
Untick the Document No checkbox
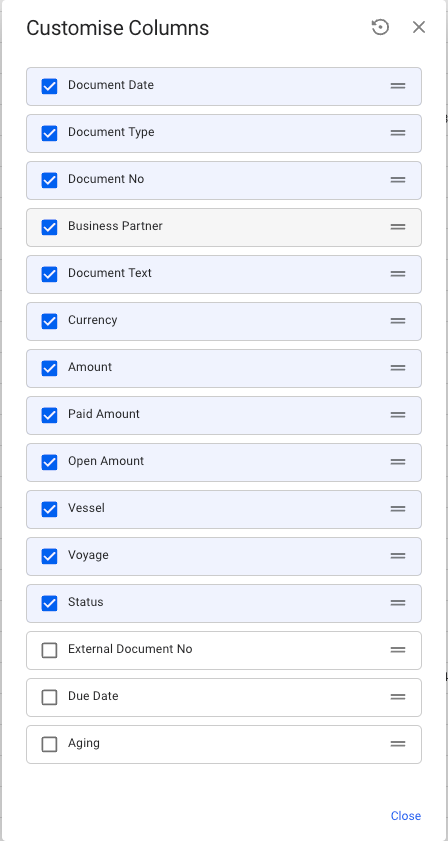pyautogui.click(x=49, y=180)
